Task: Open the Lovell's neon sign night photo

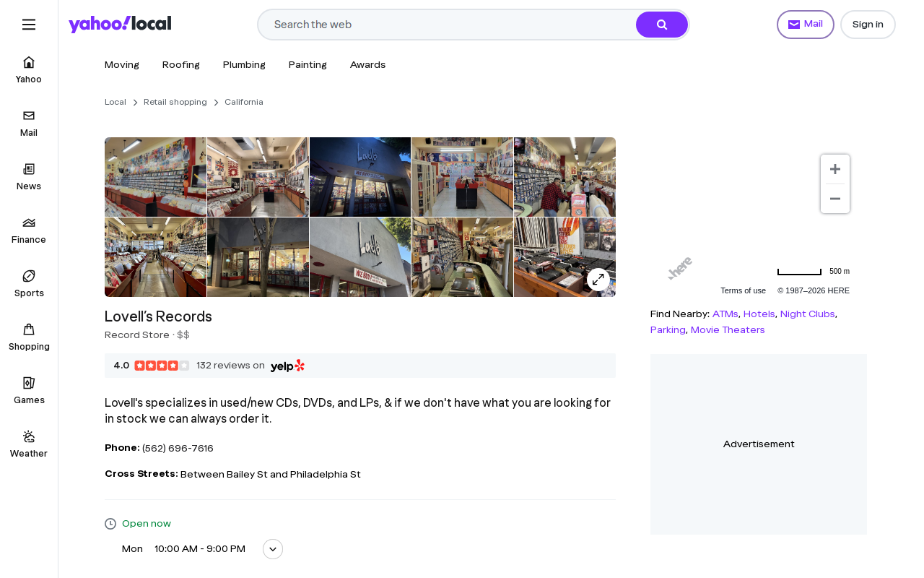Action: tap(360, 177)
